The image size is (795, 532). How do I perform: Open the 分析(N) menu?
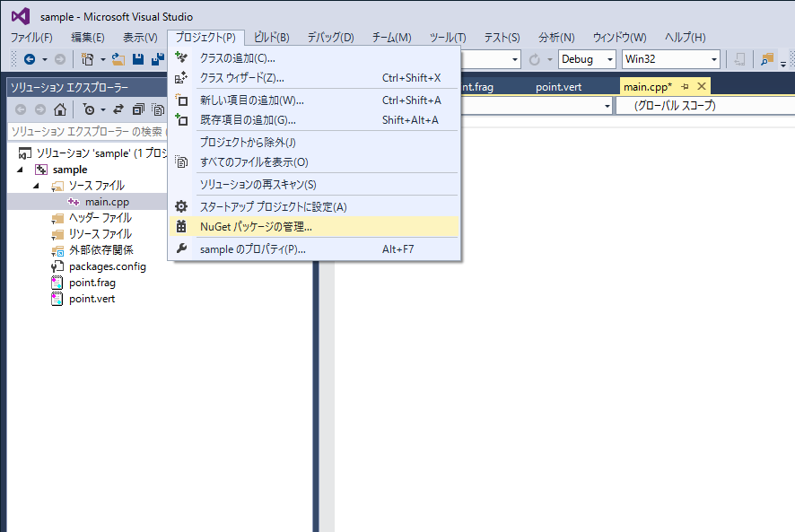point(556,38)
